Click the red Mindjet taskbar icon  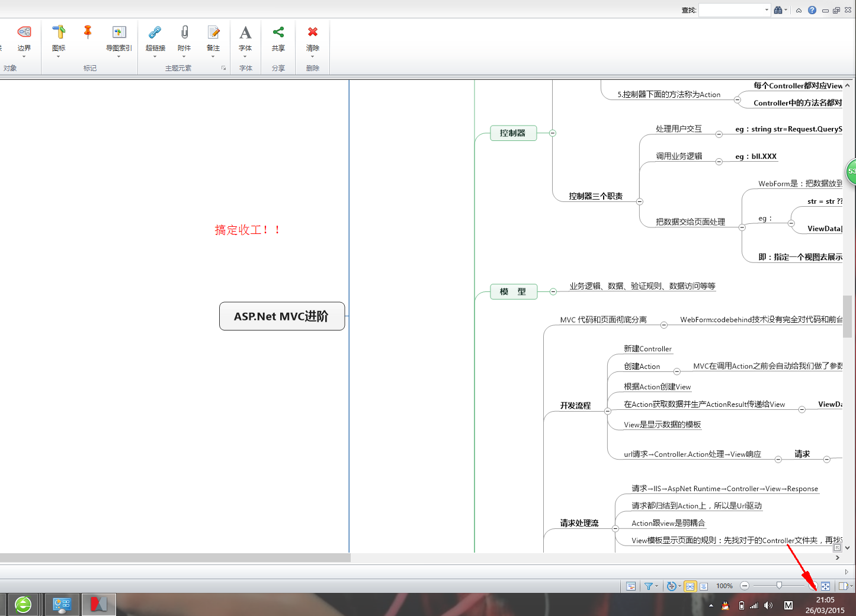coord(98,605)
